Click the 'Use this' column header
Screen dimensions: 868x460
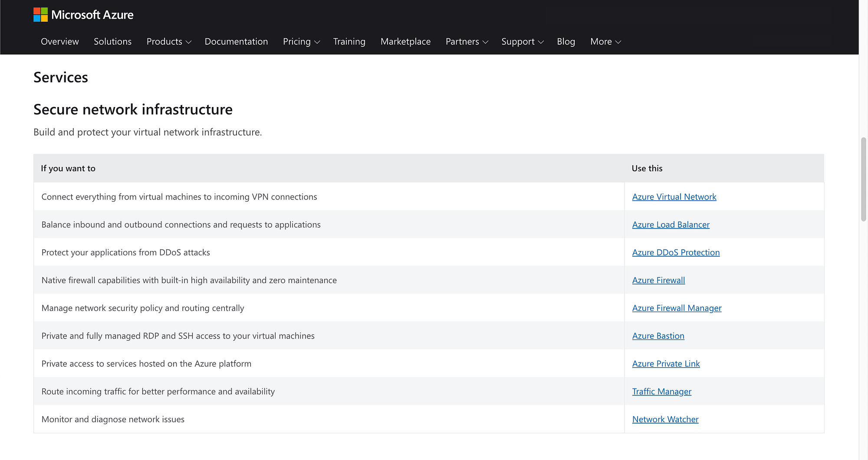(647, 168)
